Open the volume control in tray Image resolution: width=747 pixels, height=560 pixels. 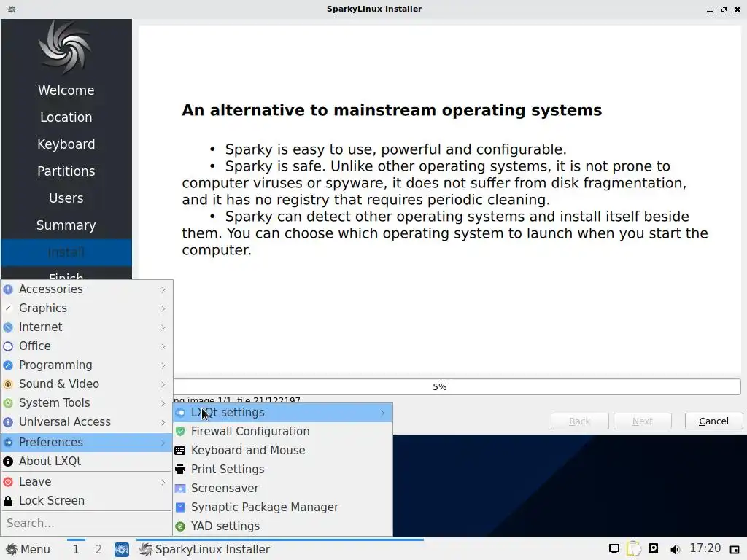(x=675, y=550)
